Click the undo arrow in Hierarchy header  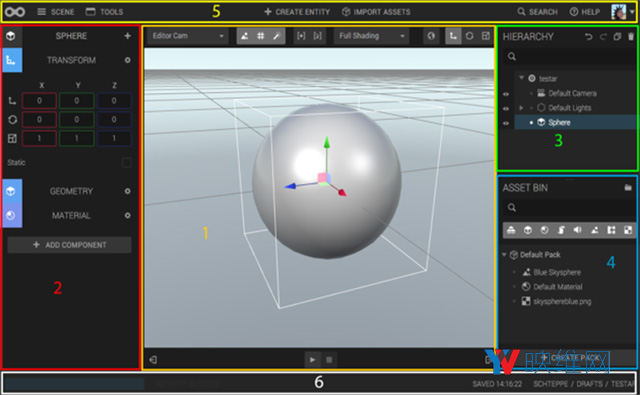click(588, 37)
